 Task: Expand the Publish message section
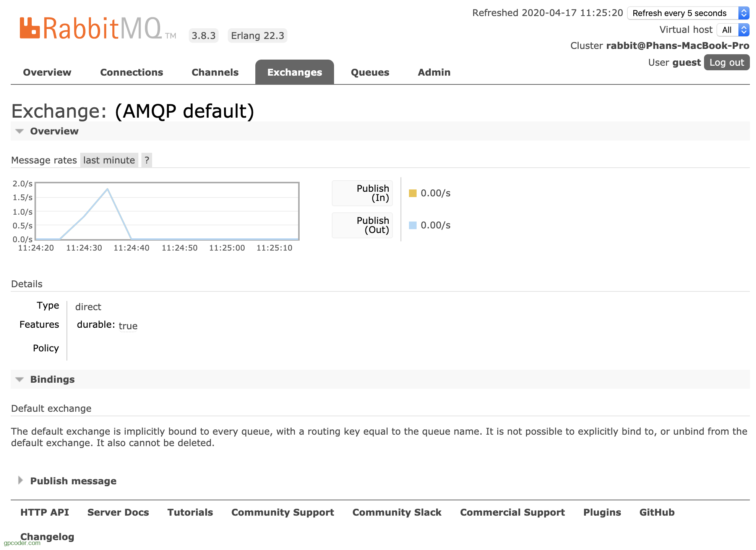[73, 481]
